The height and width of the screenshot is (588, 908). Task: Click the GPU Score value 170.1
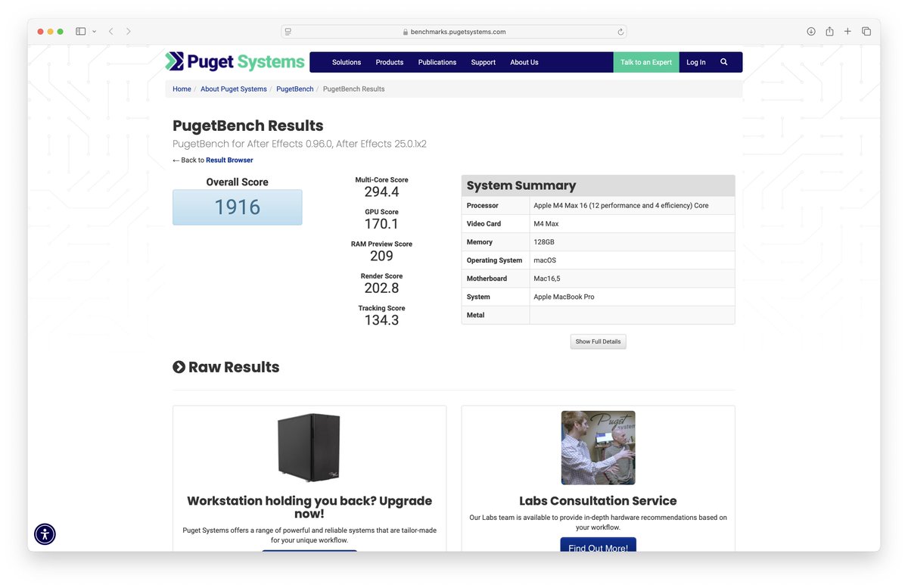point(381,224)
